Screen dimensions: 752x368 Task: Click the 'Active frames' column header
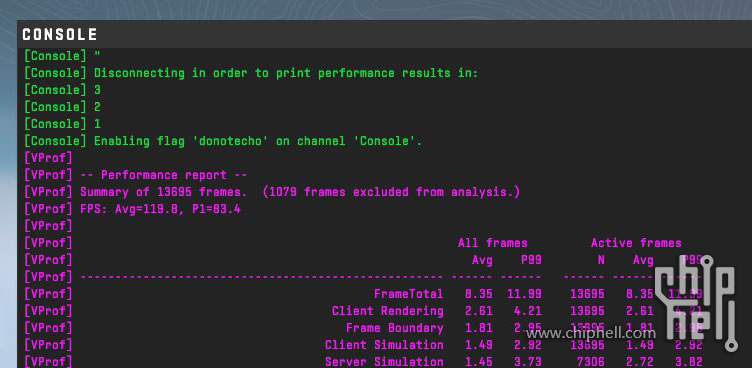(636, 243)
